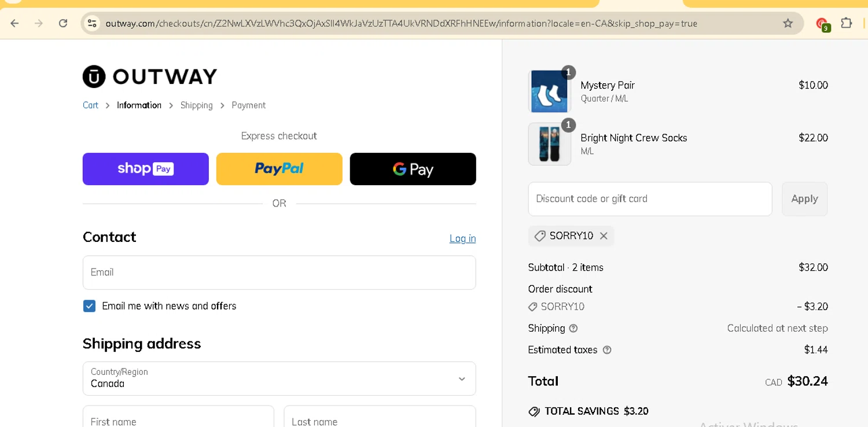Show Estimated taxes help icon
This screenshot has width=868, height=427.
607,350
